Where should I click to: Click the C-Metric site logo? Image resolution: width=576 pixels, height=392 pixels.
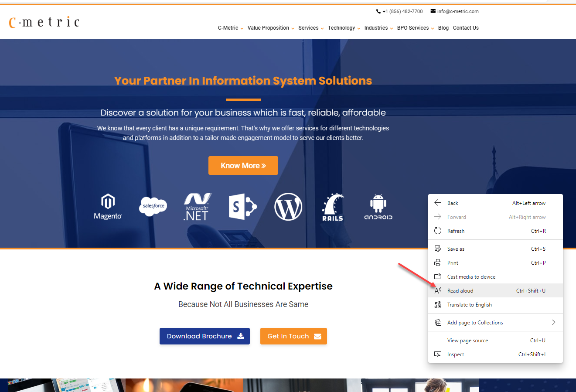[44, 22]
